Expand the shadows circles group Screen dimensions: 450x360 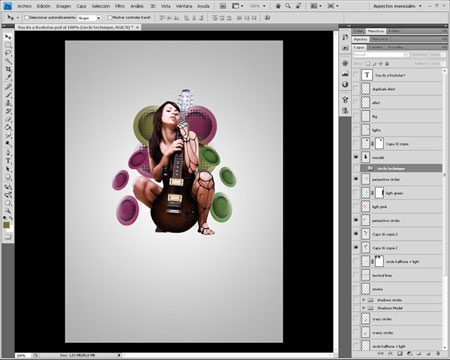point(364,300)
